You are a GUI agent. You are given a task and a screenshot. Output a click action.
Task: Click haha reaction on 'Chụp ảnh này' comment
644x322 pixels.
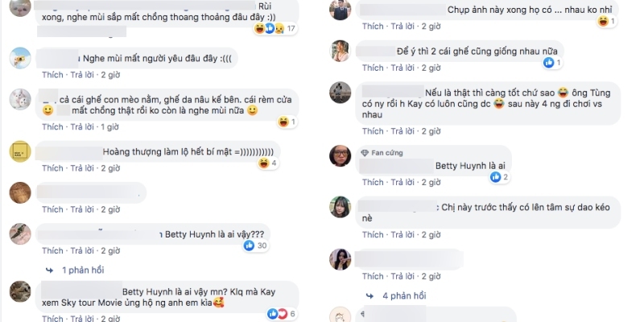coord(603,21)
